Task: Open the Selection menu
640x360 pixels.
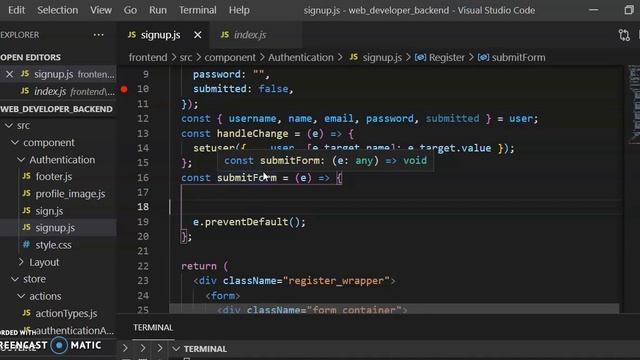Action: 58,10
